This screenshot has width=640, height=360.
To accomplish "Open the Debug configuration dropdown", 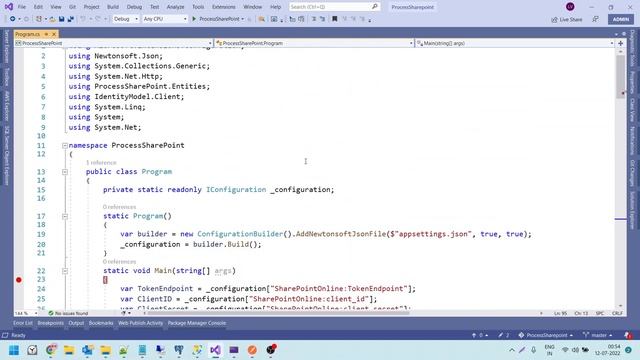I will (x=126, y=19).
